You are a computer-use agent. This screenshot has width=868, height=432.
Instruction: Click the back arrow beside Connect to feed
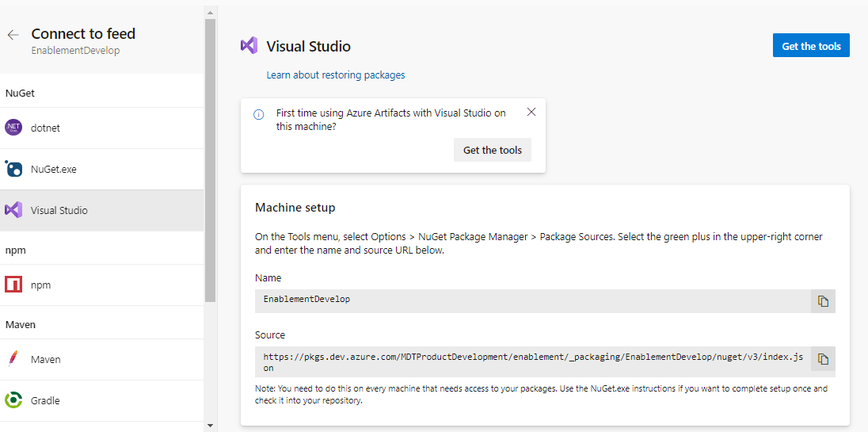(13, 35)
